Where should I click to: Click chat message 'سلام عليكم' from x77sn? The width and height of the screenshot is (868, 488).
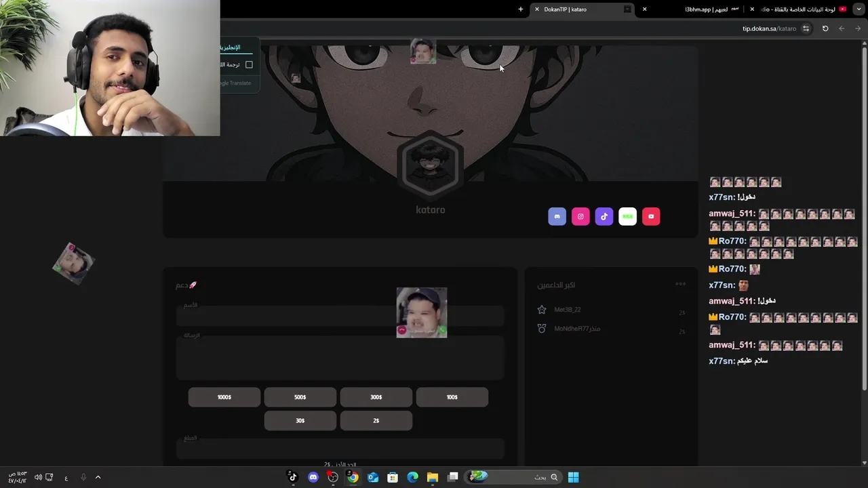(x=753, y=361)
